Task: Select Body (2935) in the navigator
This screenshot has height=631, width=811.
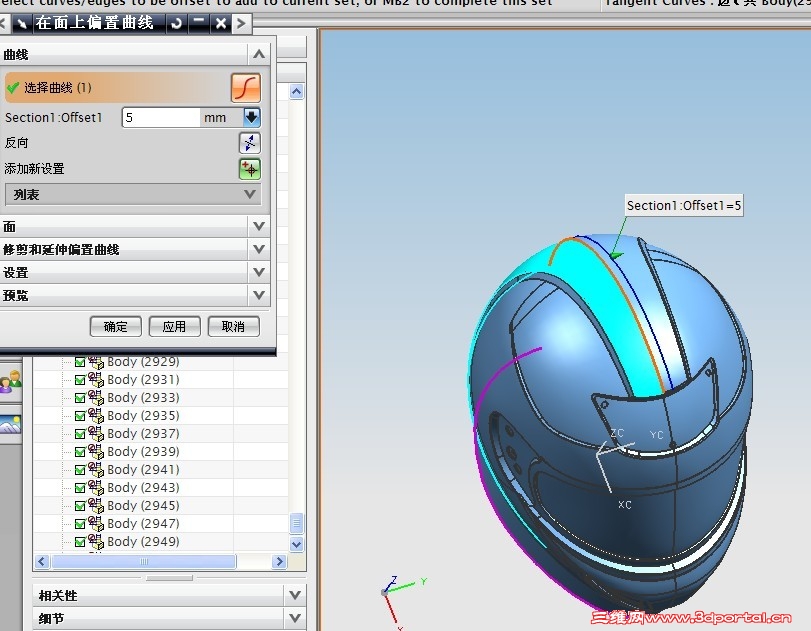Action: tap(143, 416)
